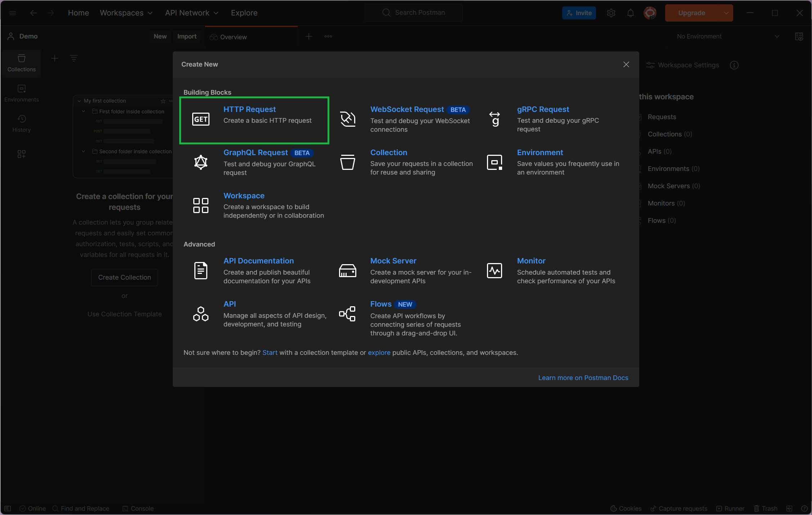Open the environment quick look icon
This screenshot has width=812, height=515.
[x=799, y=36]
